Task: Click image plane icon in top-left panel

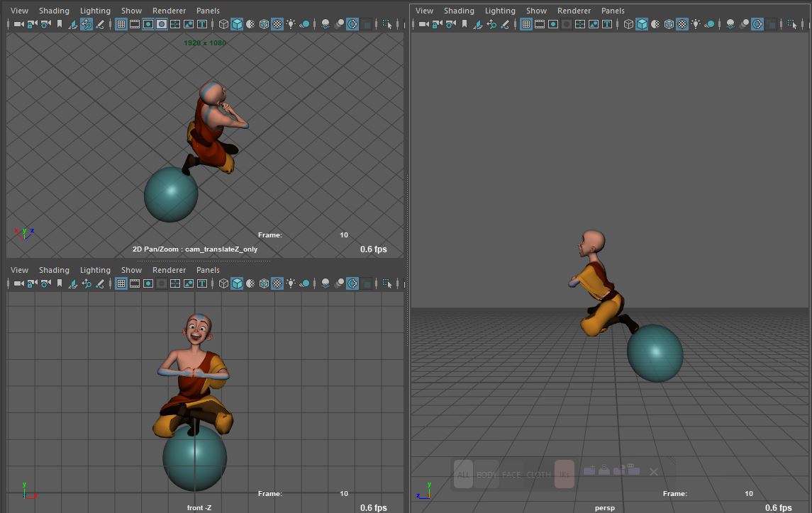Action: pyautogui.click(x=73, y=24)
